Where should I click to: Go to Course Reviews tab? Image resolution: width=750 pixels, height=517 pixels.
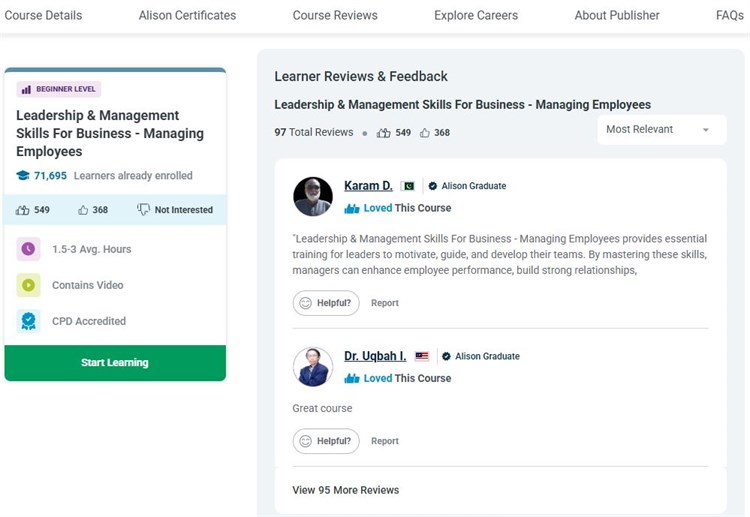[335, 15]
